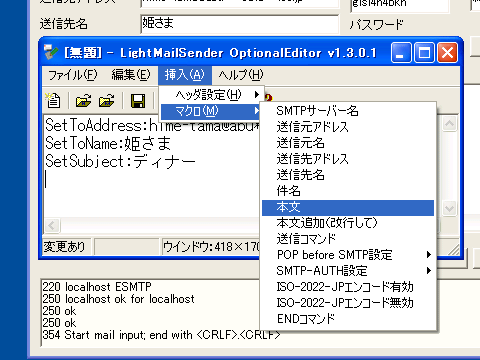Click the first Open folder toolbar icon
The height and width of the screenshot is (360, 480).
(83, 100)
